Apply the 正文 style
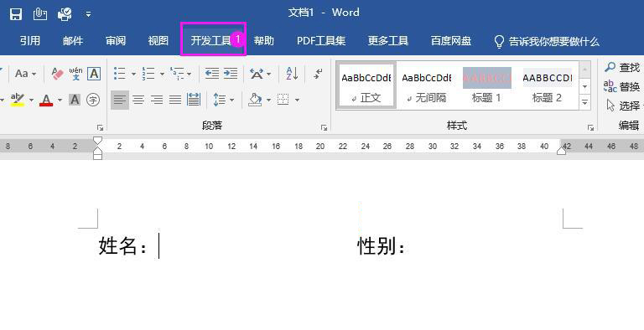Viewport: 644px width, 330px height. (x=366, y=85)
